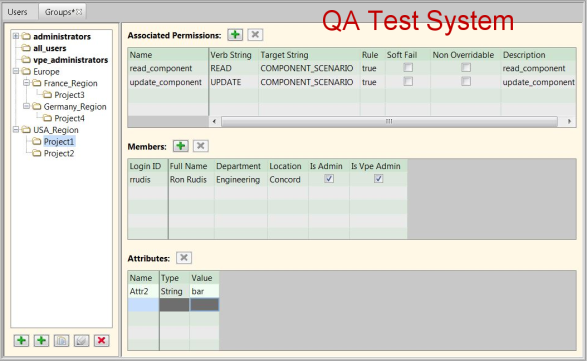The image size is (587, 361).
Task: Remove the selected member
Action: tap(201, 146)
